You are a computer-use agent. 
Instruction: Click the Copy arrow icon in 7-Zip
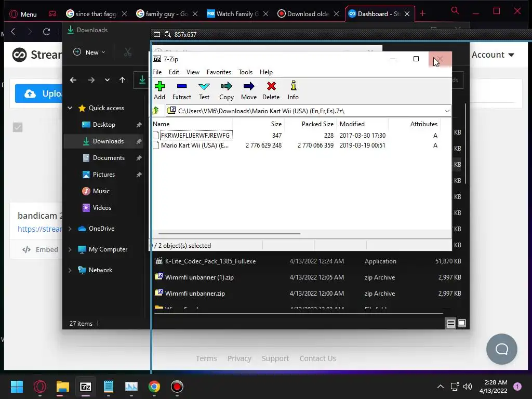(x=227, y=86)
